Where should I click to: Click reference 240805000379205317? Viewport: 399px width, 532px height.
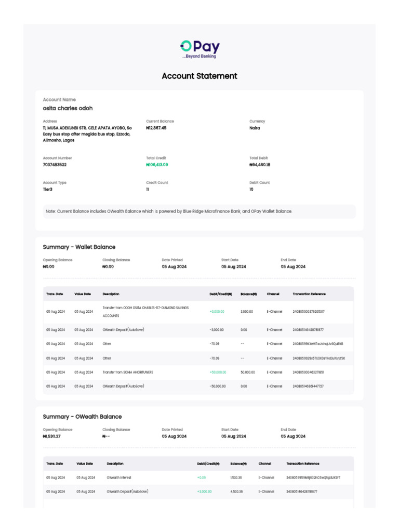(x=309, y=312)
